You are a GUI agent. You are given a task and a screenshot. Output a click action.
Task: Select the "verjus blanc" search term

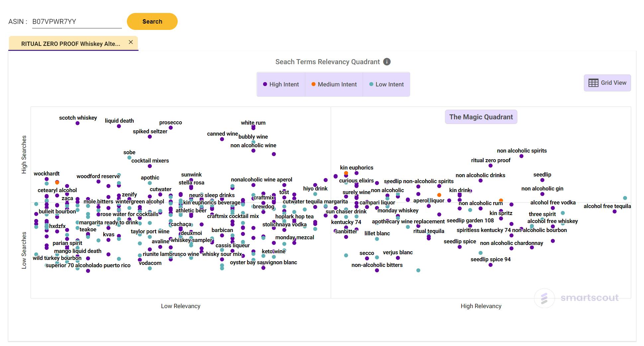click(x=398, y=252)
